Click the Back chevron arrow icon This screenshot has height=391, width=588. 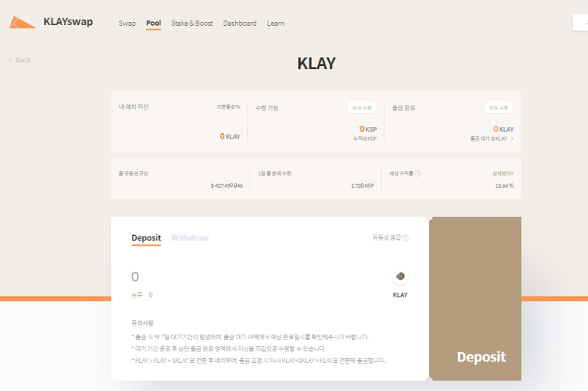10,60
